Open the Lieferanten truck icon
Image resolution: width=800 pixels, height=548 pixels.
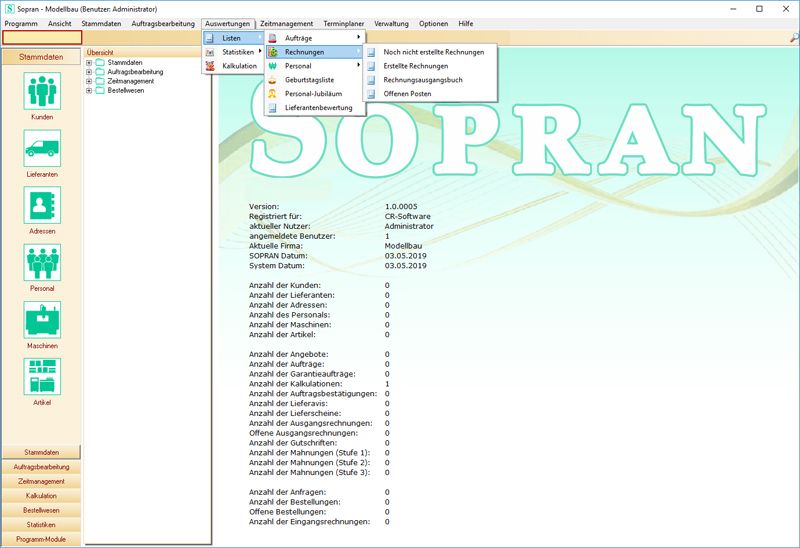pos(42,148)
